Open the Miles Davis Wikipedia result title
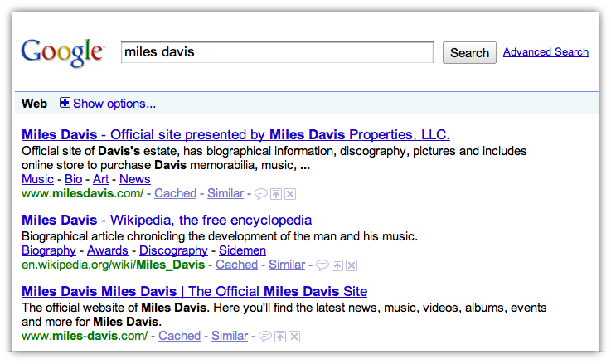Screen dimensions: 611x364 click(167, 221)
